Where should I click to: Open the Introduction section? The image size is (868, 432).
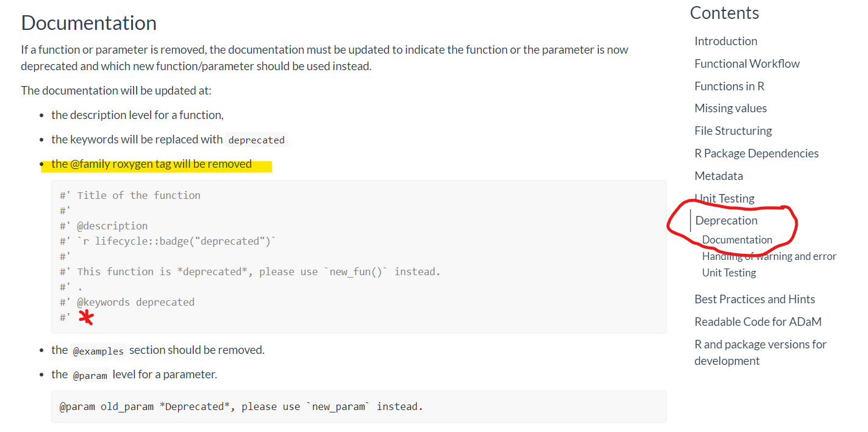click(725, 41)
